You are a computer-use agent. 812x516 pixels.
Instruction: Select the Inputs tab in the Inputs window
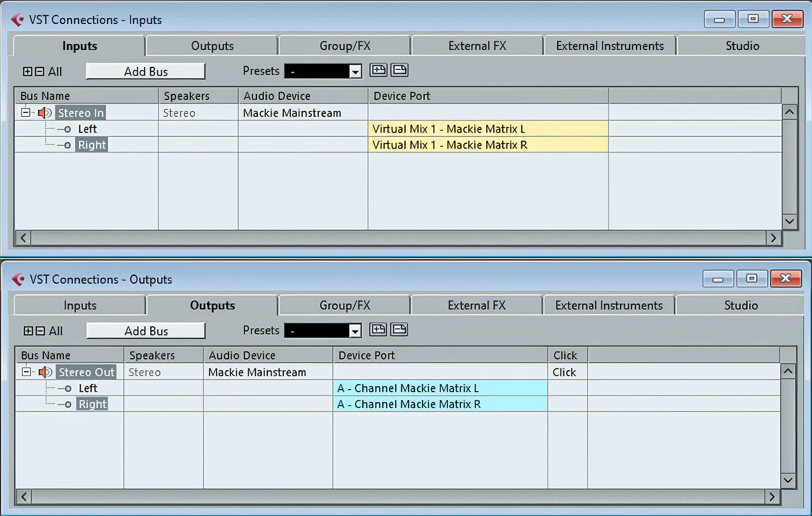coord(80,46)
